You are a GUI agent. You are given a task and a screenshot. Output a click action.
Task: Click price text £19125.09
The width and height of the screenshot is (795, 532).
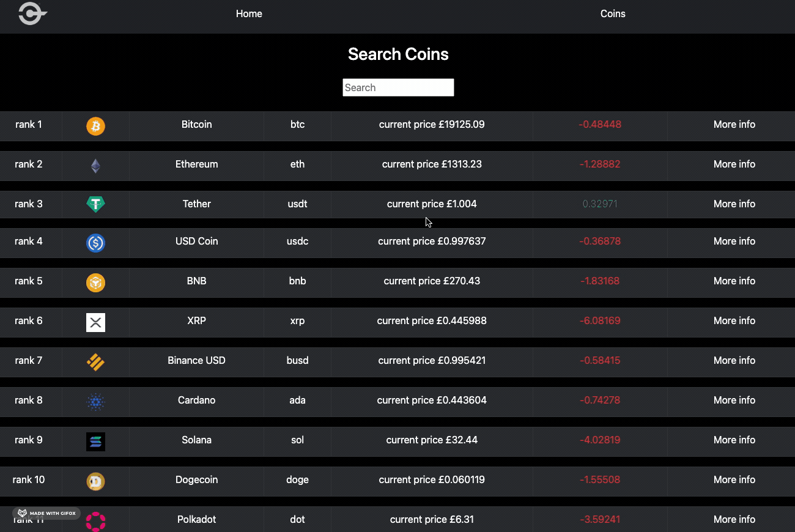(462, 124)
